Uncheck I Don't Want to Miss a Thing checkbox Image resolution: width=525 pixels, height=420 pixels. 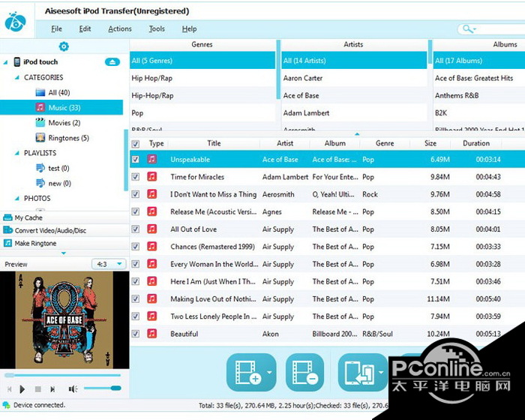(135, 194)
